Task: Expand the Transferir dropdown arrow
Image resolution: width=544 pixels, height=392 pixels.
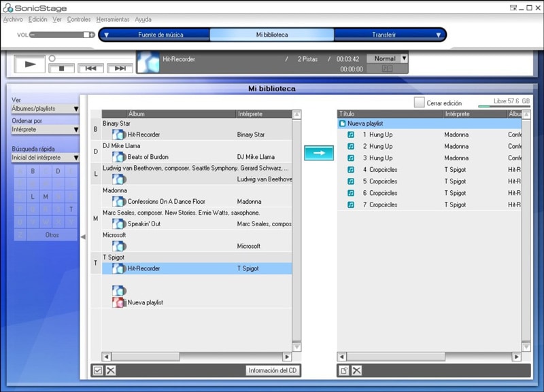Action: (x=439, y=35)
